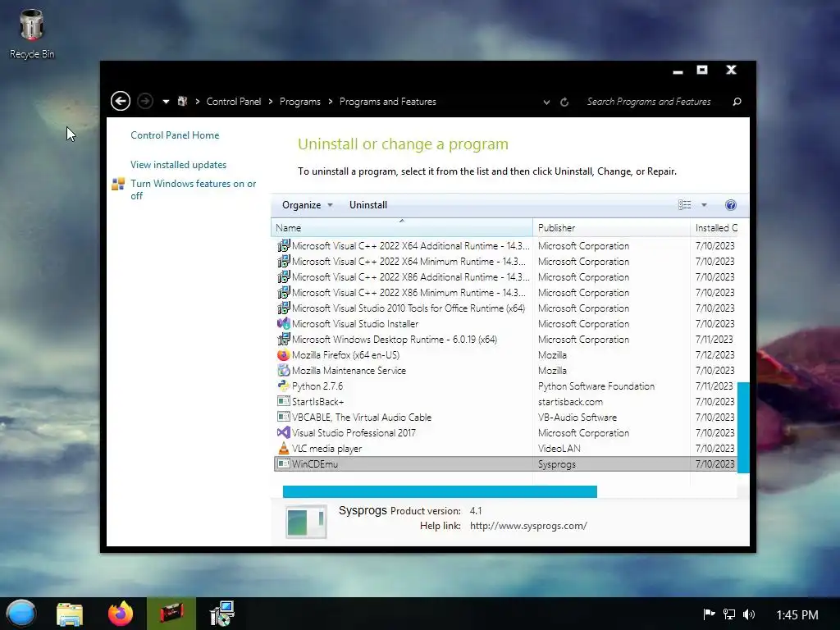This screenshot has width=840, height=630.
Task: Click Mozilla publisher in Maintenance Service row
Action: (x=552, y=370)
